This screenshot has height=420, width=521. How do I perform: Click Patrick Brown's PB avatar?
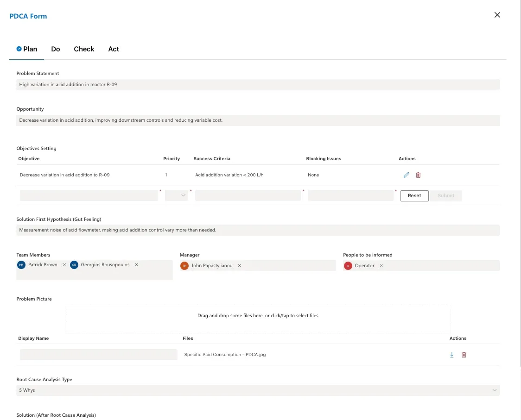pyautogui.click(x=21, y=265)
